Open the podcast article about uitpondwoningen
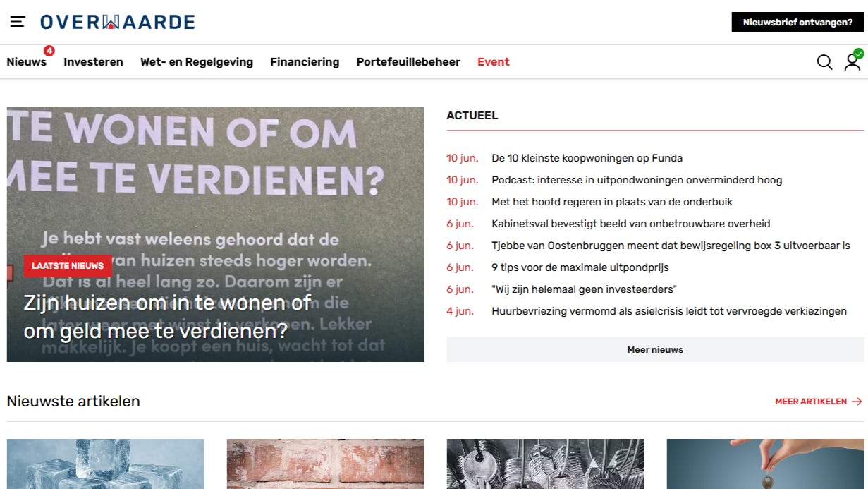Viewport: 868px width, 489px height. pyautogui.click(x=637, y=180)
